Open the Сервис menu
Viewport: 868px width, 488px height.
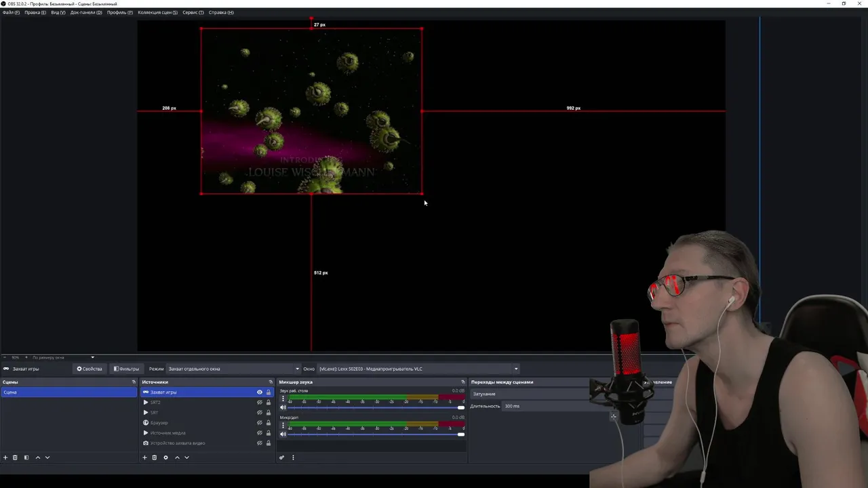click(193, 12)
